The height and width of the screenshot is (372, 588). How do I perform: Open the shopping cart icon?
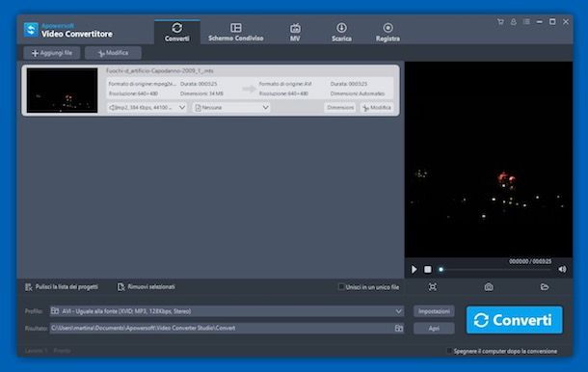coord(500,22)
